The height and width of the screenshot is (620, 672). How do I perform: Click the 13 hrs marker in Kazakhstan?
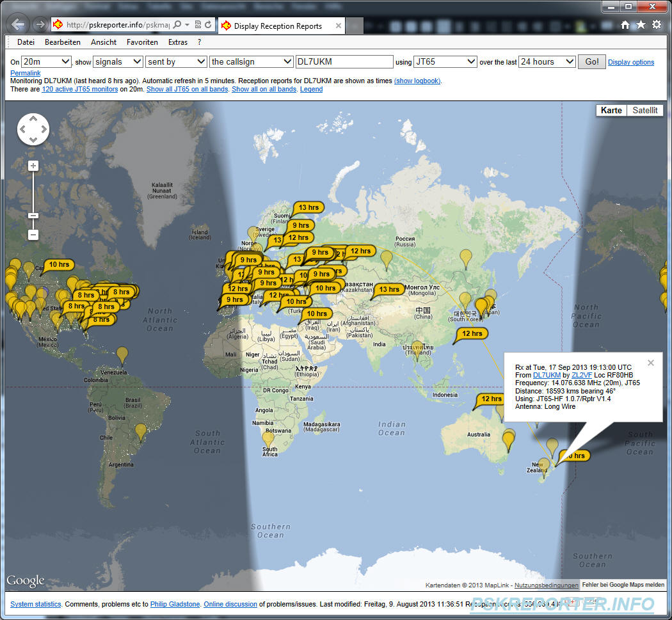(x=388, y=289)
